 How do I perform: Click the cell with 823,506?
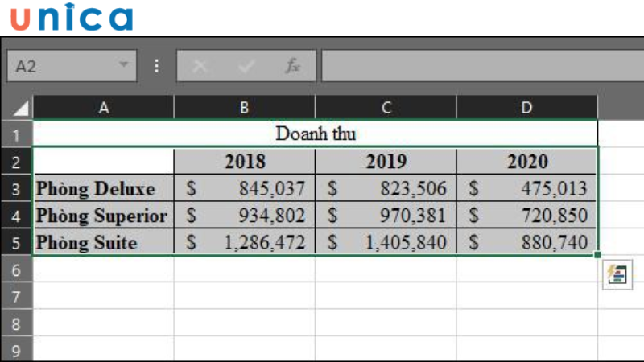(x=386, y=188)
